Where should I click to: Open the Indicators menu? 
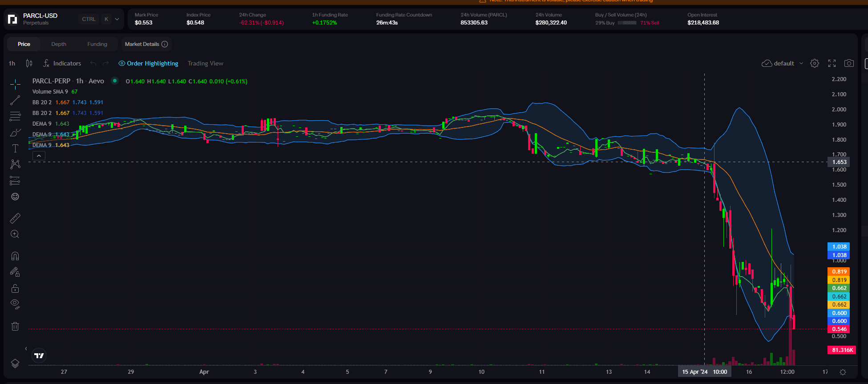point(62,63)
